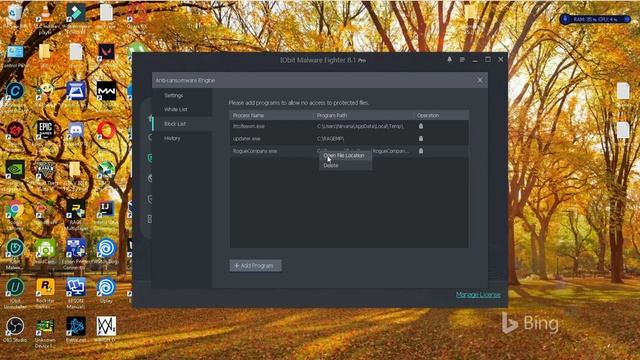640x360 pixels.
Task: Open the notification bell in Malware Fighter title bar
Action: coord(449,60)
